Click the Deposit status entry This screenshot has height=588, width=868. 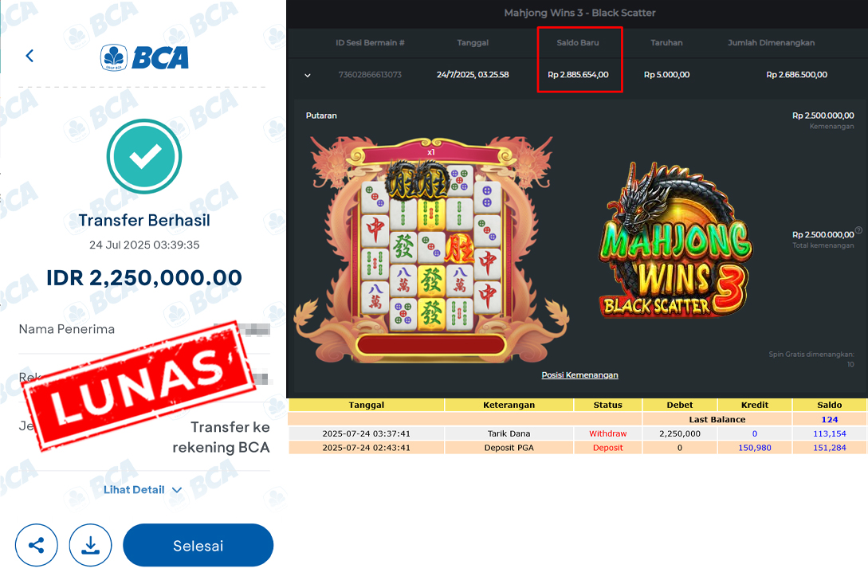(x=608, y=448)
